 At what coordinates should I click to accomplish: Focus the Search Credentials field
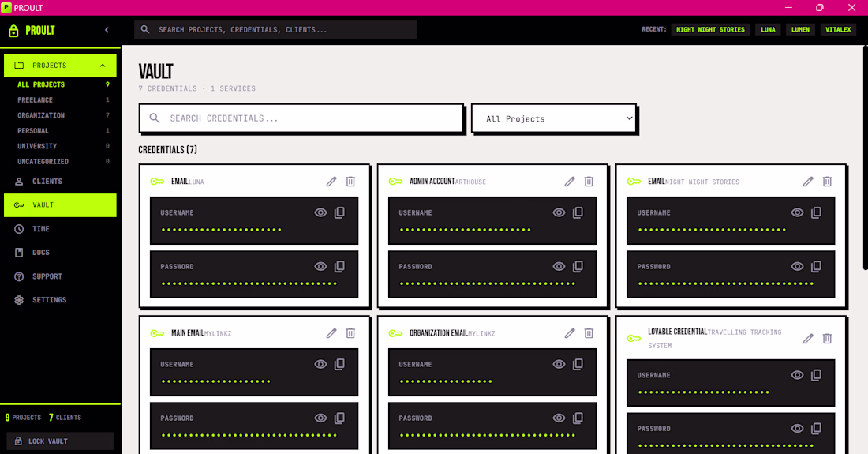(301, 118)
